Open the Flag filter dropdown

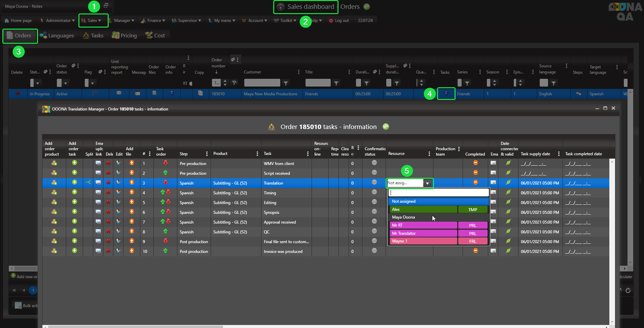93,83
